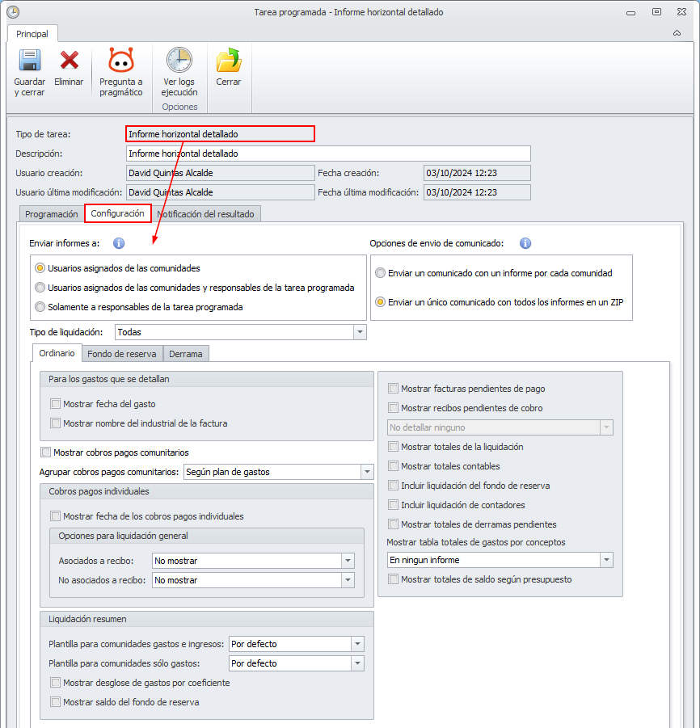Open Agrupar cobros pagos comunitarios dropdown
The width and height of the screenshot is (700, 728).
[367, 472]
